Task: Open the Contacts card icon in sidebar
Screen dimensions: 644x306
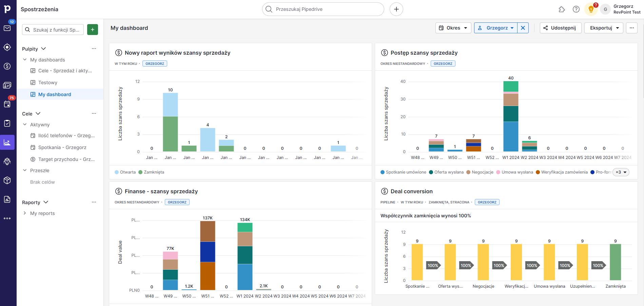Action: [x=7, y=85]
